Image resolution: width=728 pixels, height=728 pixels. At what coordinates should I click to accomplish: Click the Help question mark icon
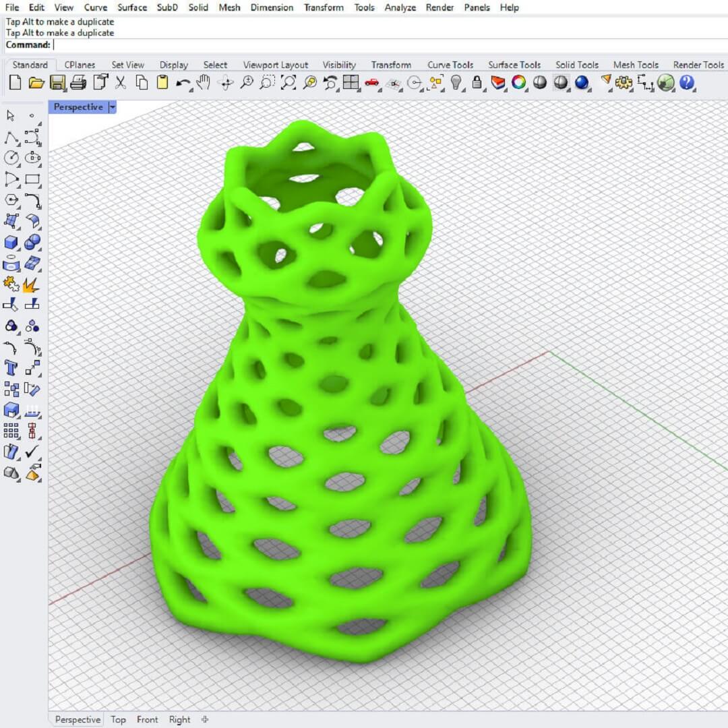[x=687, y=83]
